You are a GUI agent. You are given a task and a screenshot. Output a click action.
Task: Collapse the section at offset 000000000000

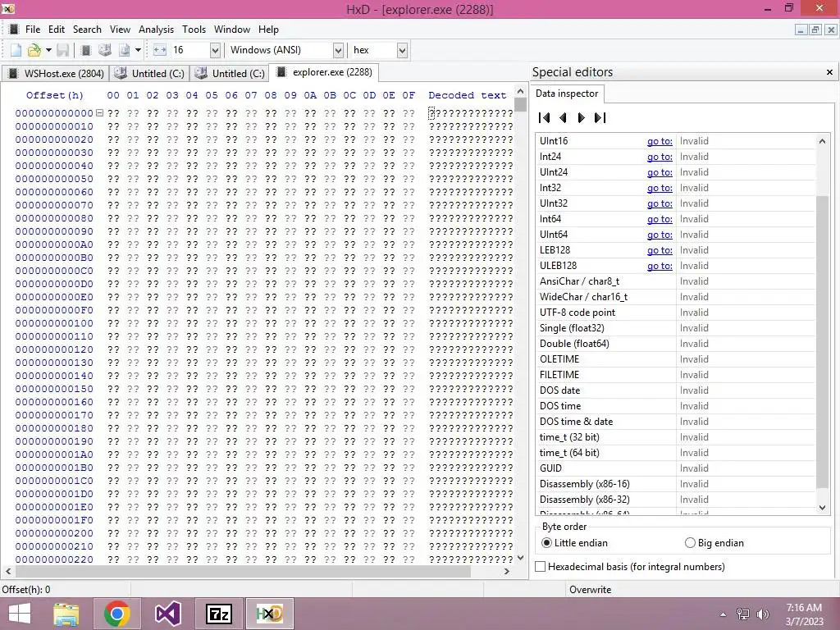99,113
